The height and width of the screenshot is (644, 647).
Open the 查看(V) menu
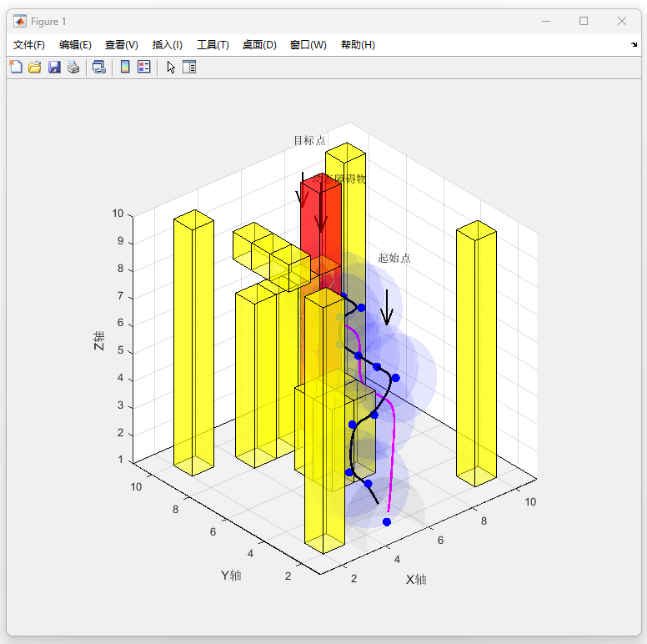point(122,44)
